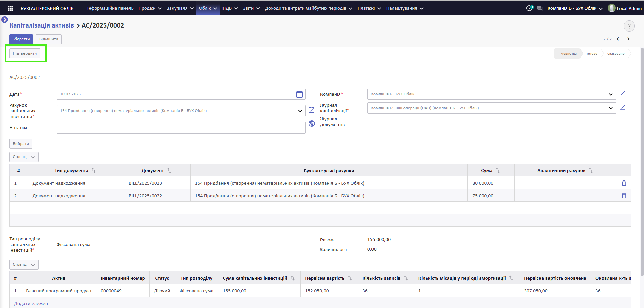Open the Налаштування menu
Viewport: 644px width, 308px height.
coord(405,8)
